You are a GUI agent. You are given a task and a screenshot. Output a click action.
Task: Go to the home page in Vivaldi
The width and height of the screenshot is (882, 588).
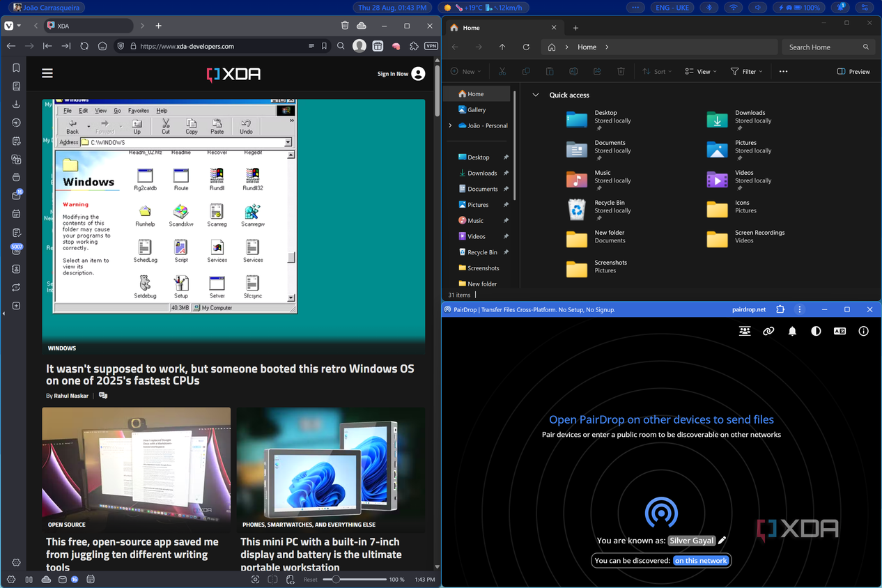click(102, 46)
